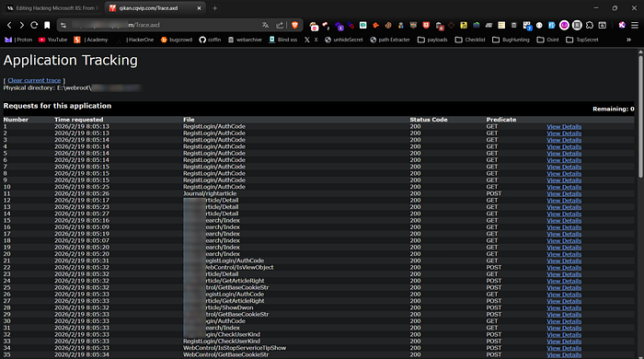
Task: Click the Predicate column header
Action: tap(501, 120)
